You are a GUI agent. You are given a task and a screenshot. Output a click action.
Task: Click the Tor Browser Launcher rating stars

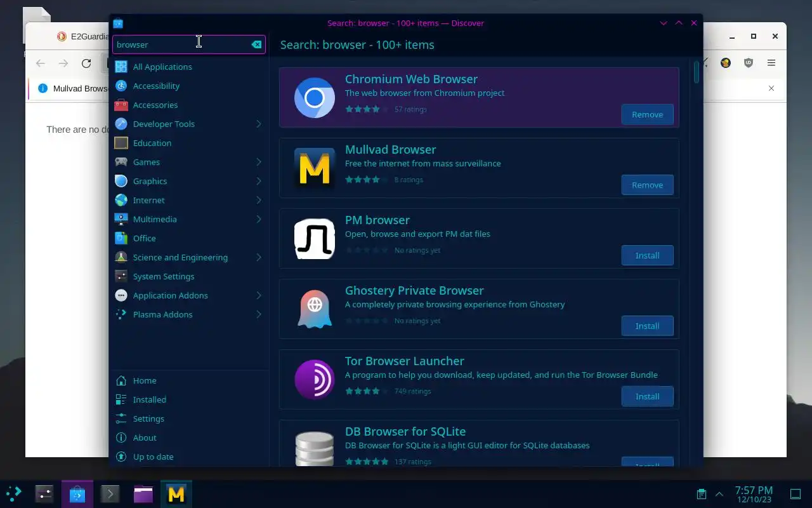click(x=367, y=391)
